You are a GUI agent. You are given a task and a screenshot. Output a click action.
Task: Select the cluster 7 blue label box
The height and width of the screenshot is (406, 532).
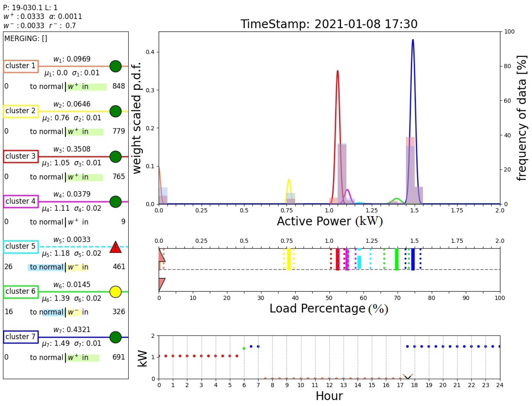click(21, 337)
